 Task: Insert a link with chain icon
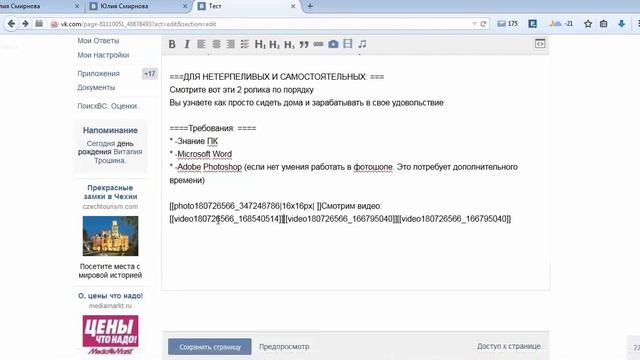coord(318,44)
